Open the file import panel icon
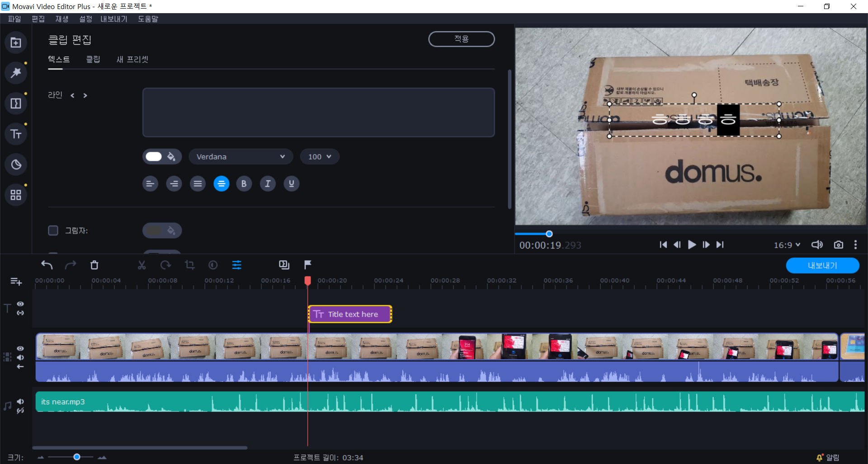Screen dimensions: 868x464 pos(16,42)
